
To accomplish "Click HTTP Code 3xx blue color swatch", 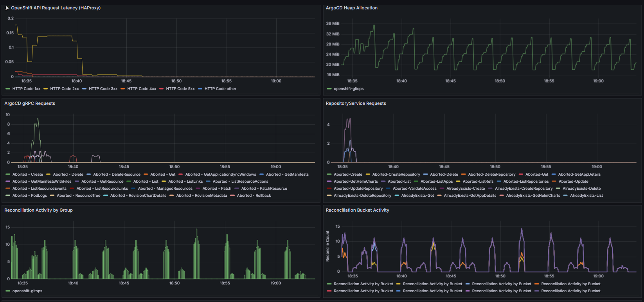I will pos(84,89).
